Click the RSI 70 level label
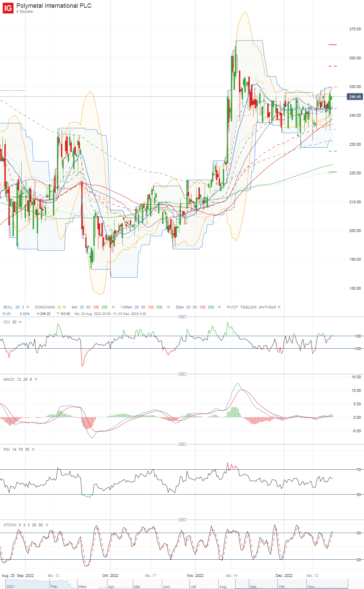364x589 pixels. tap(359, 470)
